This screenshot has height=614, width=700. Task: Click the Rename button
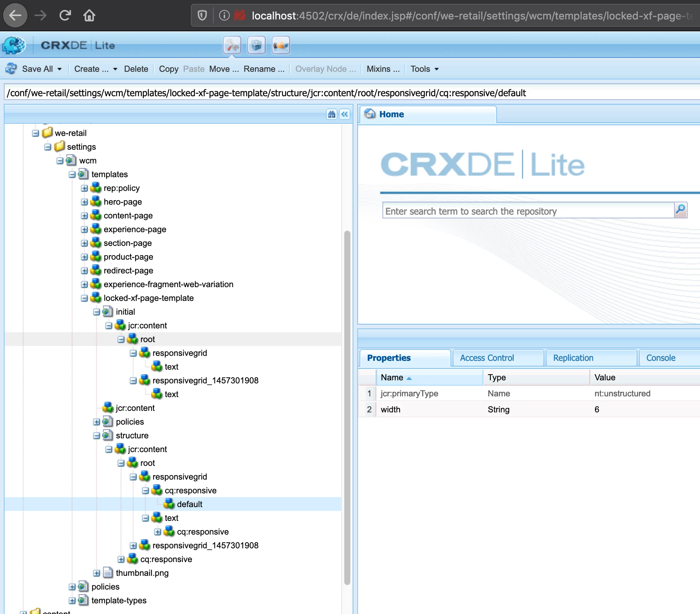(264, 69)
